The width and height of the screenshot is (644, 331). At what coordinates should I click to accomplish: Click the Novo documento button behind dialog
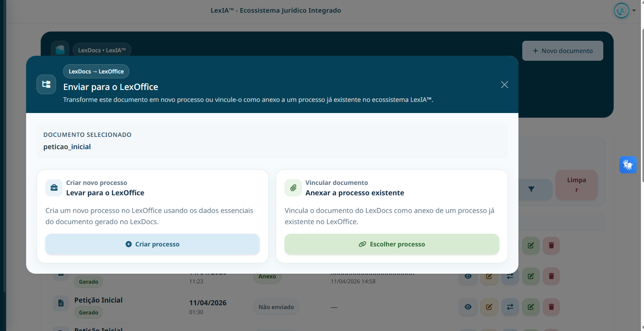pos(563,51)
